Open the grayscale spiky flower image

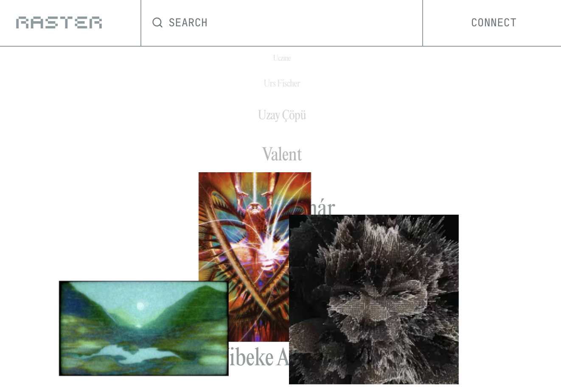(x=374, y=300)
